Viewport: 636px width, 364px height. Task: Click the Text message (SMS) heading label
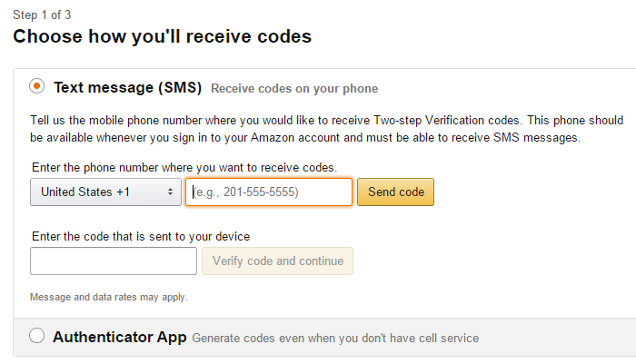128,87
